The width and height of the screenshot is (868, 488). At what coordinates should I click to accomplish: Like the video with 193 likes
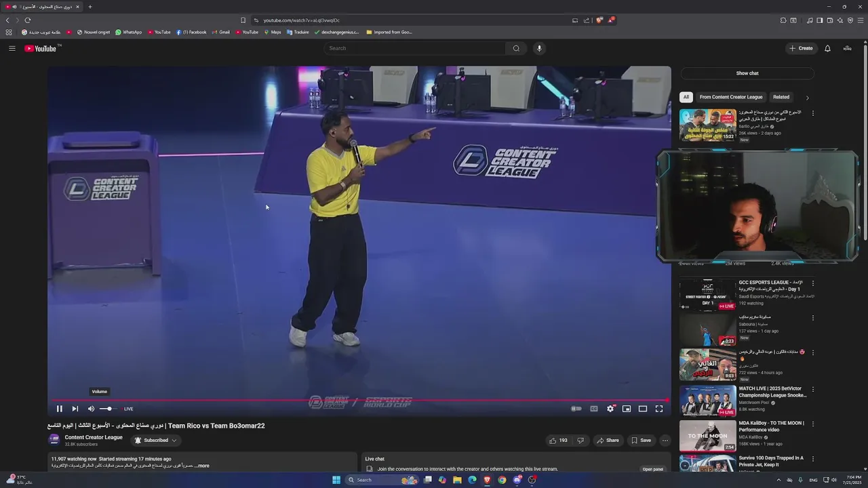point(558,441)
